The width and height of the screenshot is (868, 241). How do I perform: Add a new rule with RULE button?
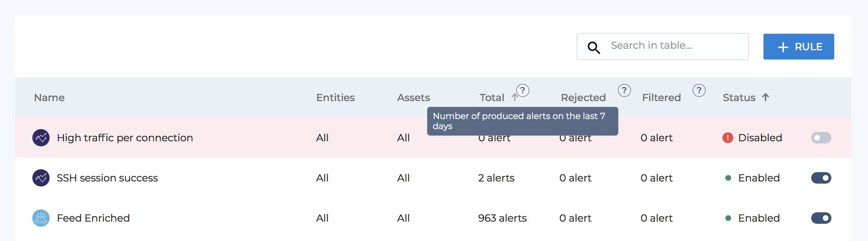click(x=799, y=47)
